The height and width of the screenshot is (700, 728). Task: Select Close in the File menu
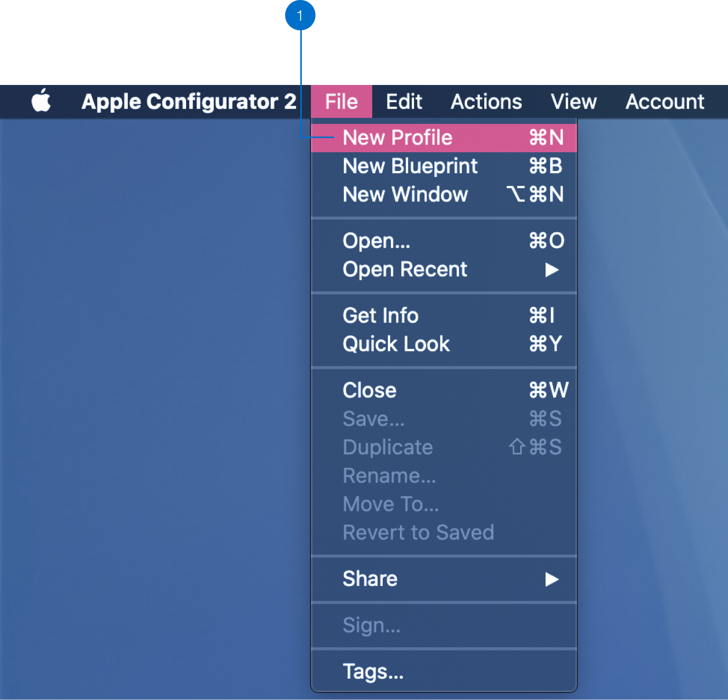pos(444,390)
